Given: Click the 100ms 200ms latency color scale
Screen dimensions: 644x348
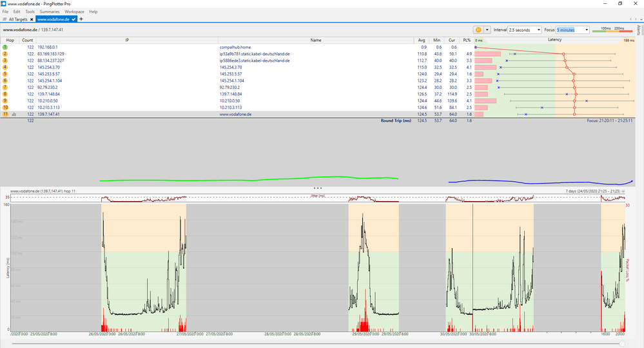Looking at the screenshot, I should tap(612, 30).
